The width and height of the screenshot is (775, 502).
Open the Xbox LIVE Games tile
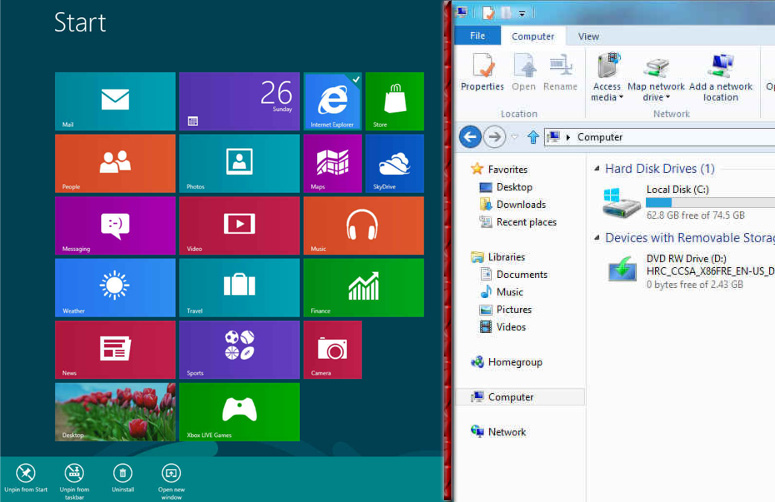tap(239, 412)
